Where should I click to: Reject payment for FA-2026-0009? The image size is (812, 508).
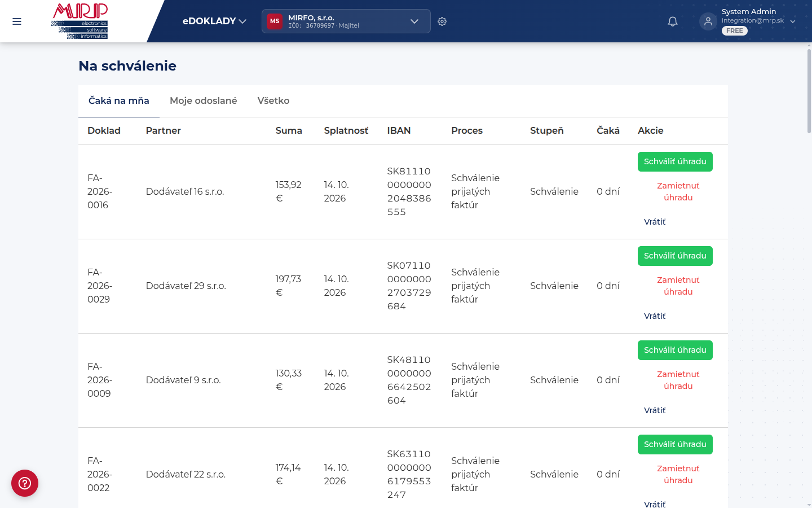(678, 380)
